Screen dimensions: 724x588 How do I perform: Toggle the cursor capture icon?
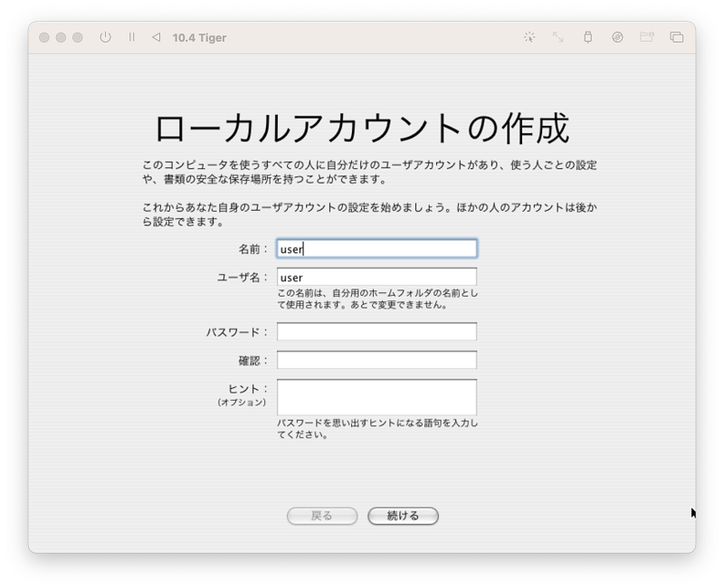pyautogui.click(x=529, y=37)
